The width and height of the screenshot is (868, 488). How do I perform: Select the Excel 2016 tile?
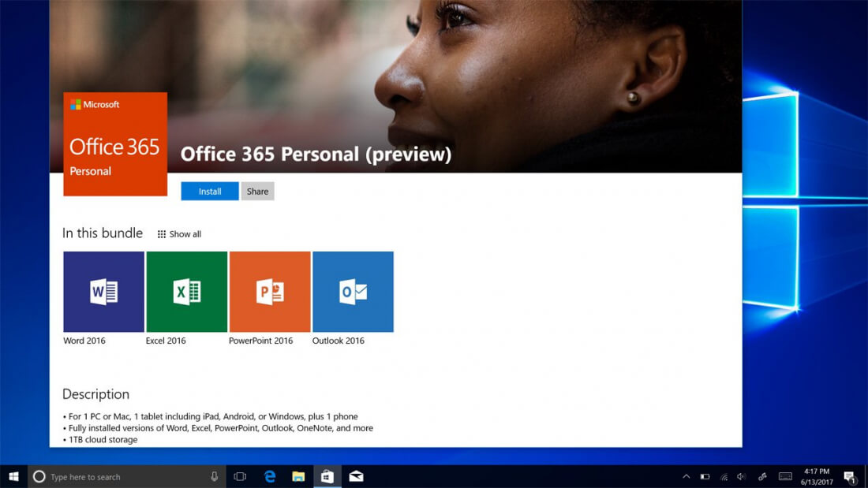[x=186, y=292]
